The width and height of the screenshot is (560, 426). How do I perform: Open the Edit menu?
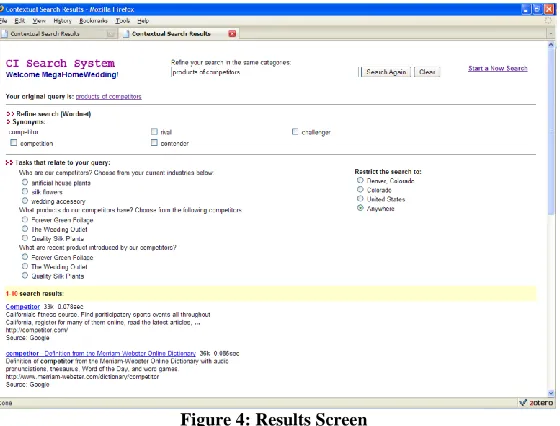19,21
